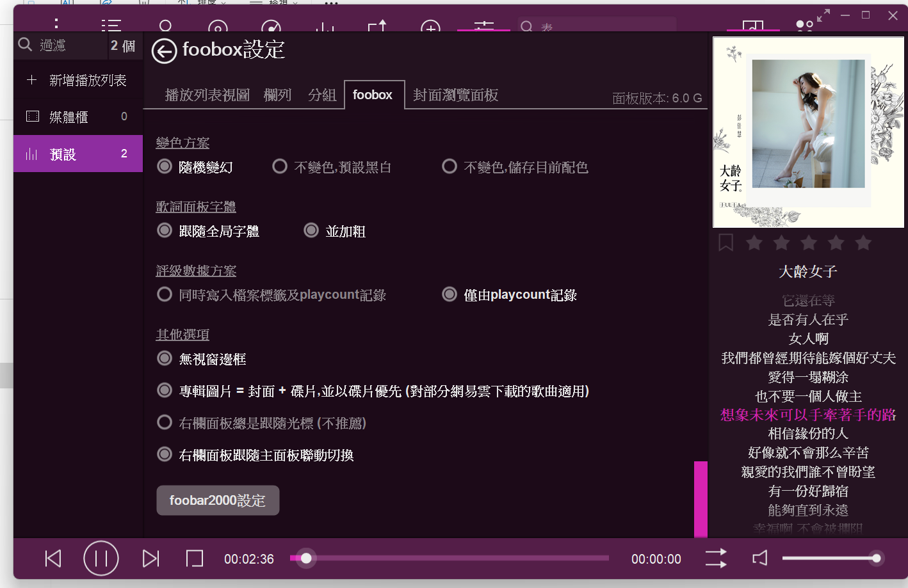Rate the song five stars
908x588 pixels.
[x=864, y=242]
